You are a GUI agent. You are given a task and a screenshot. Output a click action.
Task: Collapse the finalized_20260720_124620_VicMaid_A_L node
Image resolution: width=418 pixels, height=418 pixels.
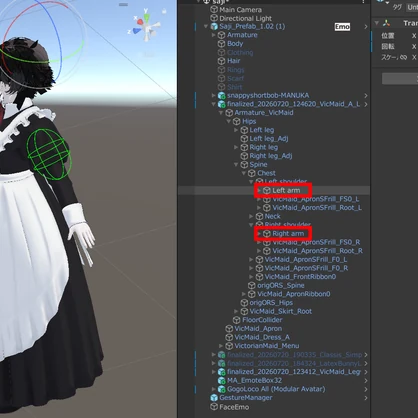[214, 104]
